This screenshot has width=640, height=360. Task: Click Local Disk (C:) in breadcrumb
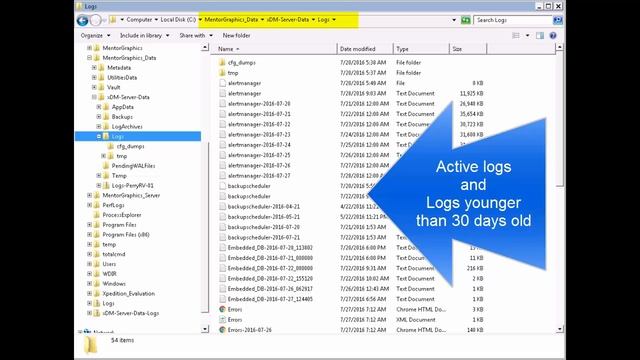coord(178,20)
